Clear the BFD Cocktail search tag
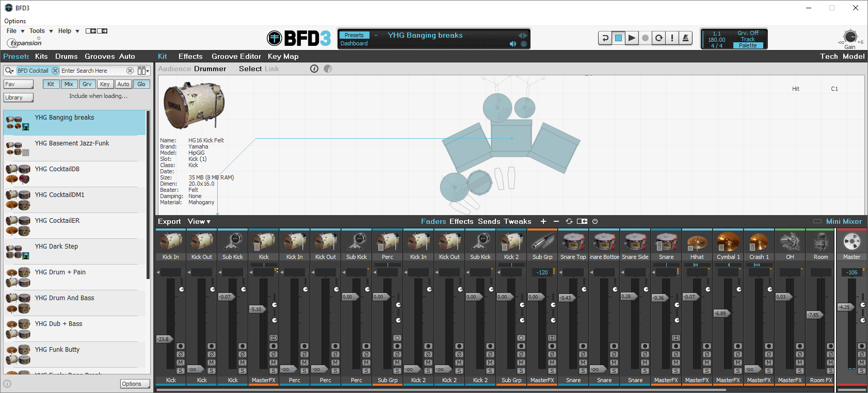Viewport: 868px width, 393px height. click(x=55, y=71)
